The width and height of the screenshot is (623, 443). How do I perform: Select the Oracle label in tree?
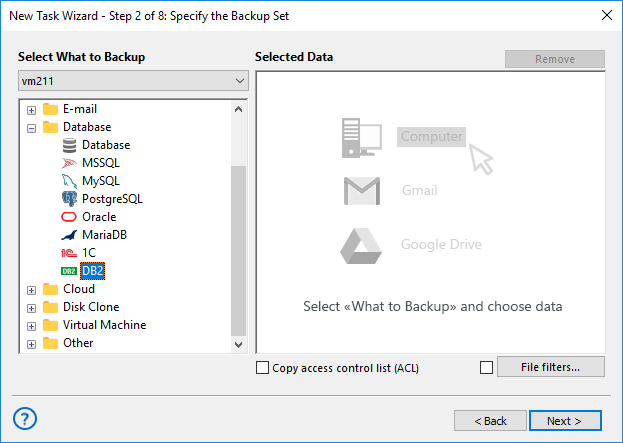pyautogui.click(x=99, y=217)
